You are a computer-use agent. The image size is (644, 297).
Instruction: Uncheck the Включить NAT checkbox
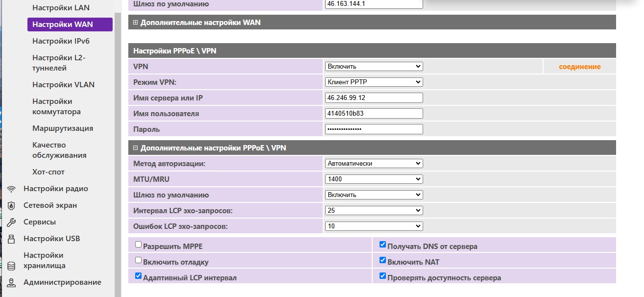tap(383, 260)
